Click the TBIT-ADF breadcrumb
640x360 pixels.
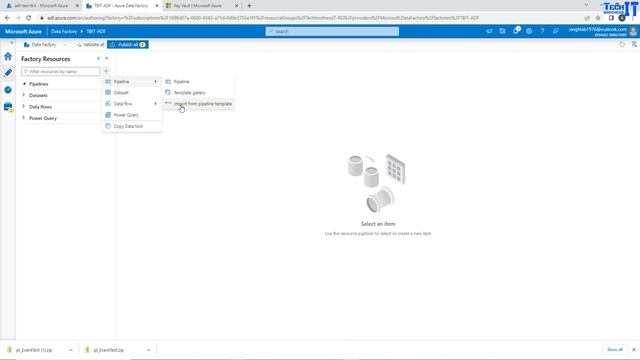[x=96, y=31]
